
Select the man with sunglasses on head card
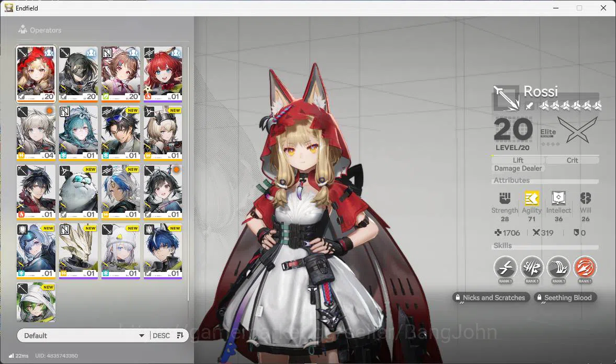click(x=121, y=133)
